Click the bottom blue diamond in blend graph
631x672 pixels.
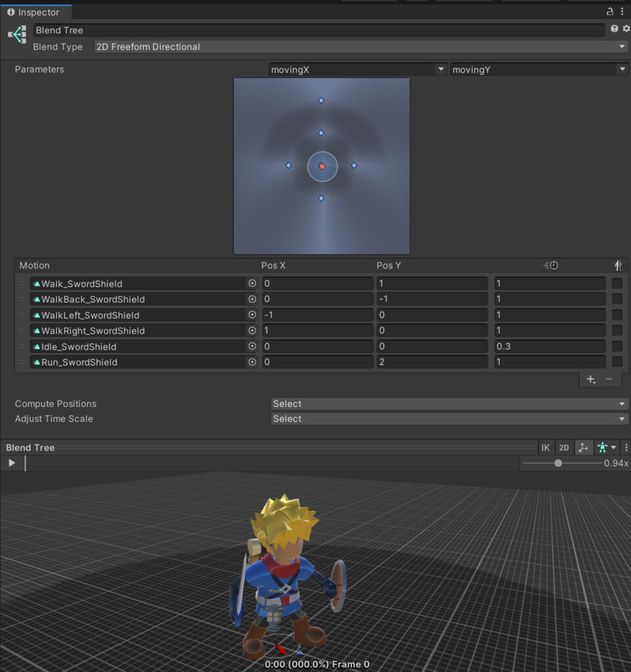pyautogui.click(x=321, y=198)
